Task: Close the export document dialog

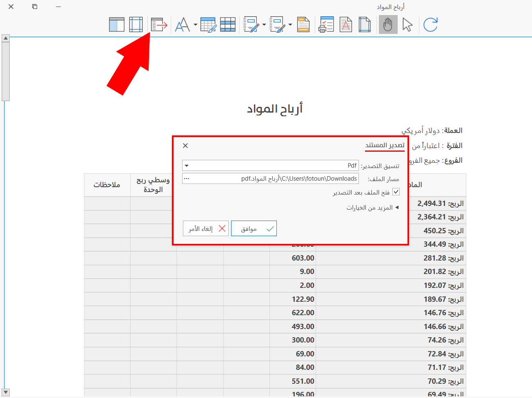Action: pos(185,146)
